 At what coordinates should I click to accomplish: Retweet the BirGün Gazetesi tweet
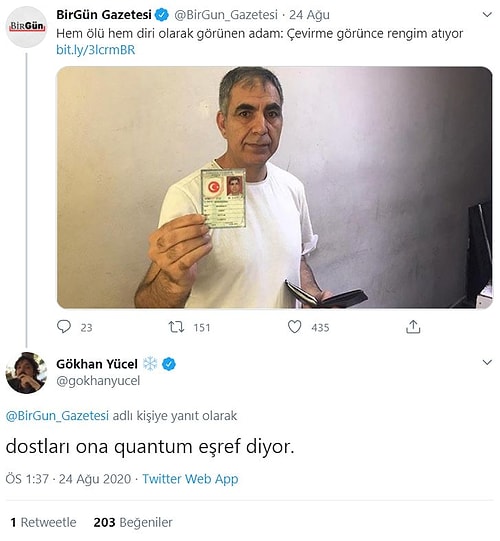click(x=176, y=327)
